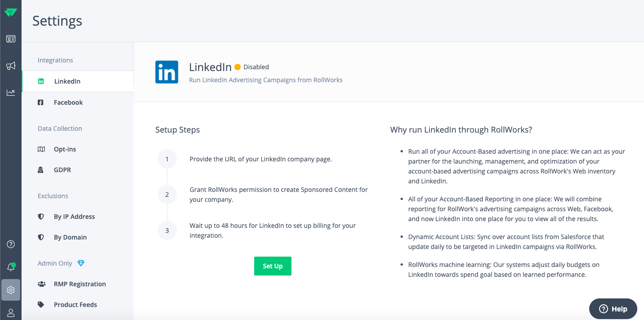Open the analytics chart icon
644x320 pixels.
(x=11, y=93)
